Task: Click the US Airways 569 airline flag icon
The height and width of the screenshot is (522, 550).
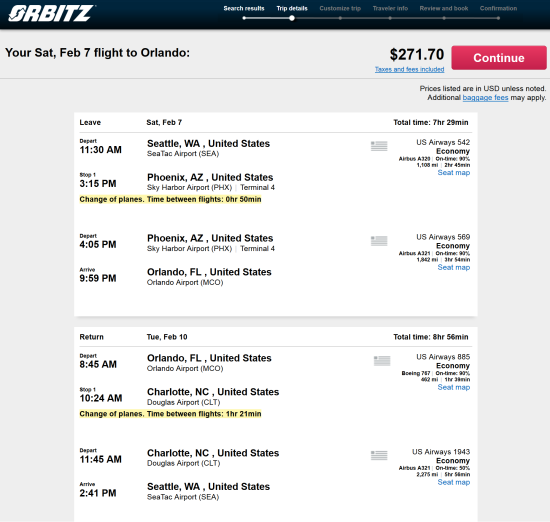Action: (379, 241)
